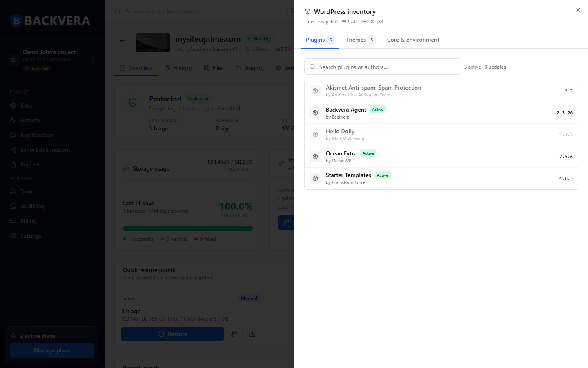
Task: Focus the top search sites, backups, reports field
Action: [x=202, y=11]
